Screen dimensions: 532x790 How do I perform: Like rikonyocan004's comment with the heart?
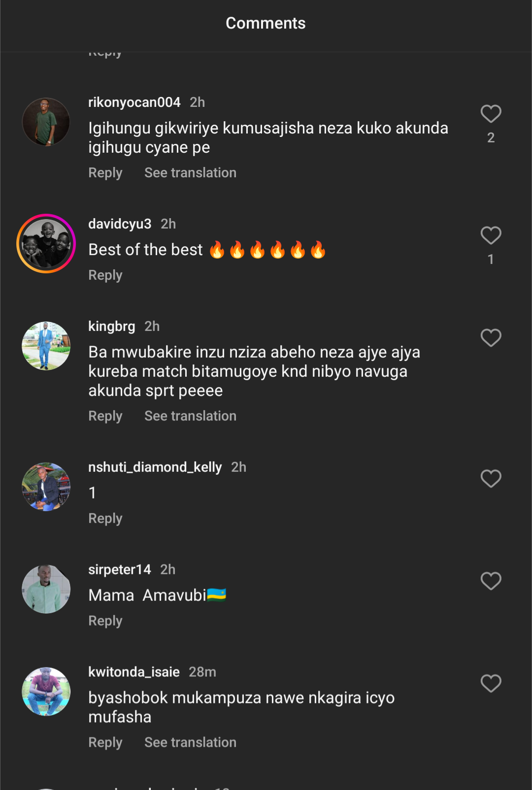(x=491, y=114)
